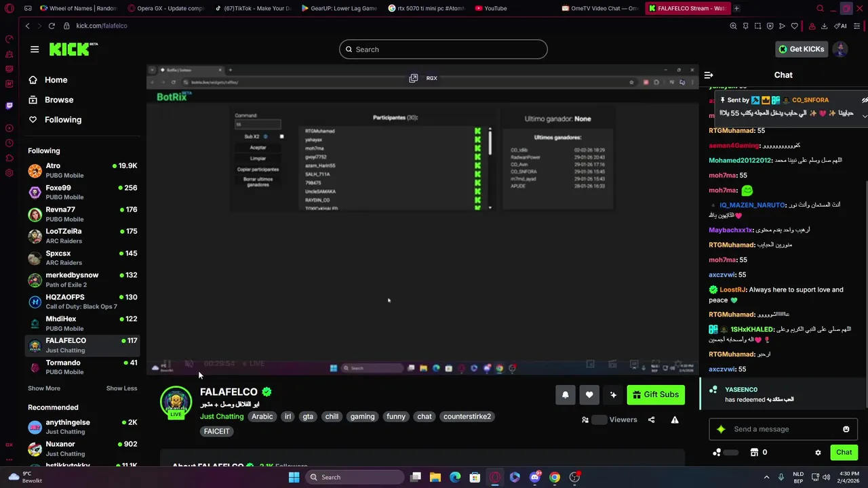Unmute the stream volume icon
Viewport: 868px width, 488px height.
point(189,364)
